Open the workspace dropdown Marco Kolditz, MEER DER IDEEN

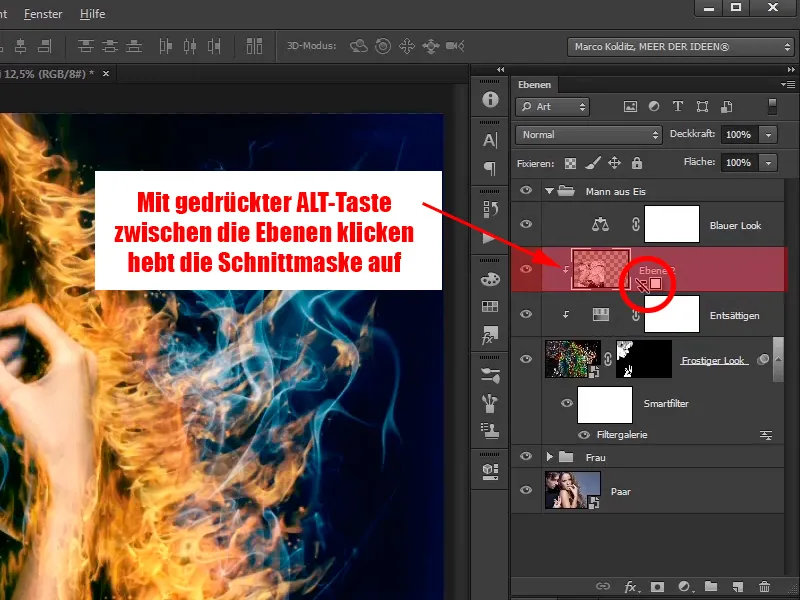(682, 47)
